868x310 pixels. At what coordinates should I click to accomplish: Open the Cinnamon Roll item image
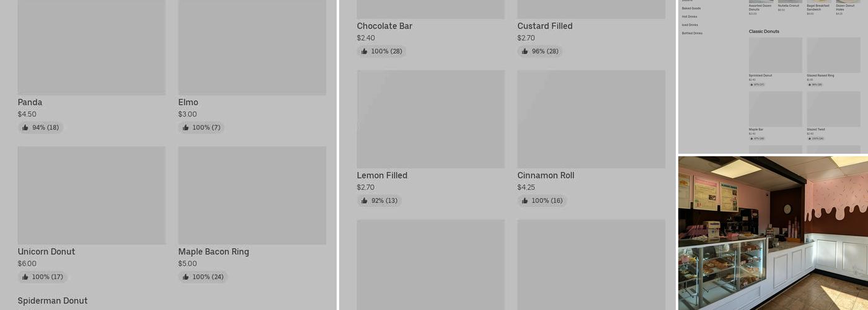(591, 119)
